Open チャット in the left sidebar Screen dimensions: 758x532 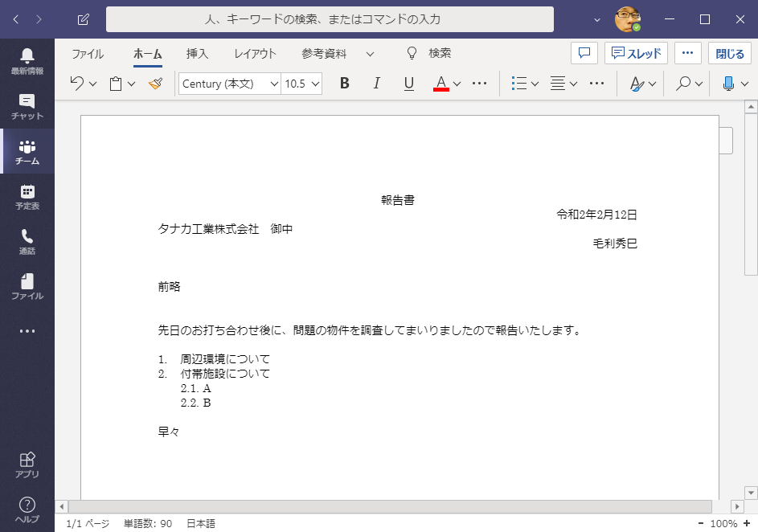(27, 107)
